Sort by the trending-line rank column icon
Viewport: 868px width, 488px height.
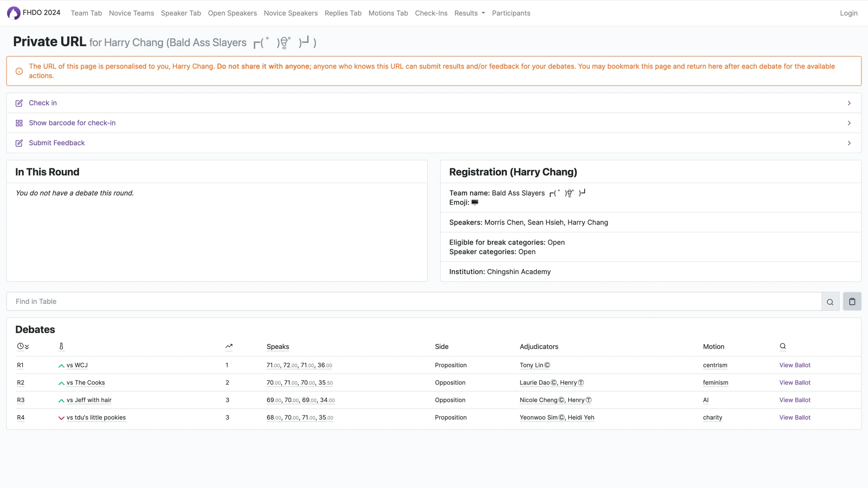(229, 346)
